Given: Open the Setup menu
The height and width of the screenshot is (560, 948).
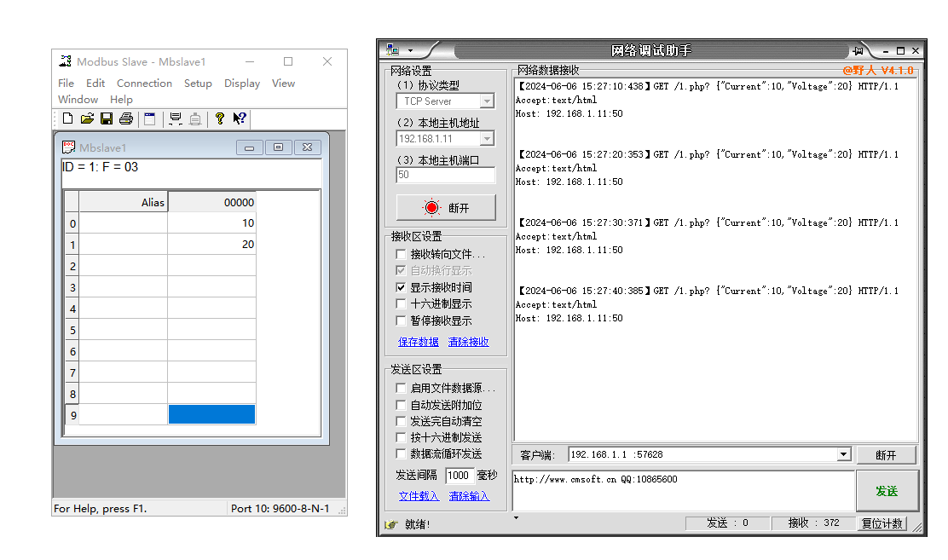Looking at the screenshot, I should [x=198, y=83].
